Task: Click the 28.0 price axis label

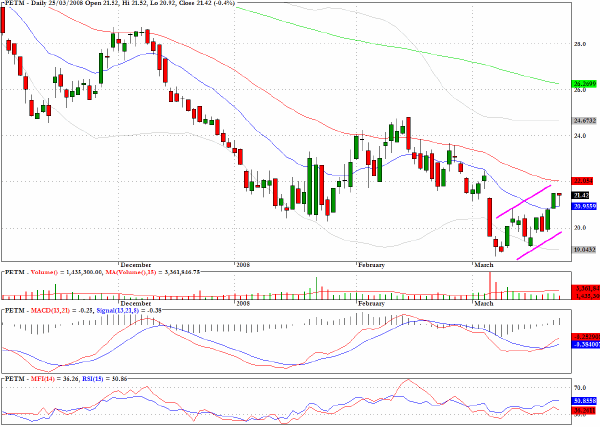Action: [x=580, y=44]
